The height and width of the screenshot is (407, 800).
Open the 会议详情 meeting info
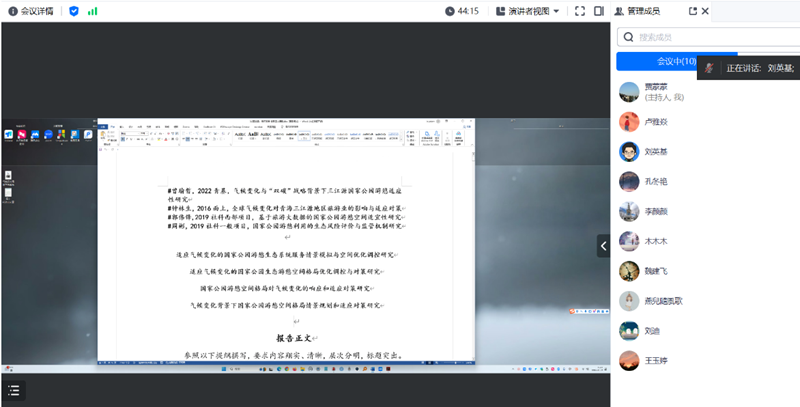[33, 11]
